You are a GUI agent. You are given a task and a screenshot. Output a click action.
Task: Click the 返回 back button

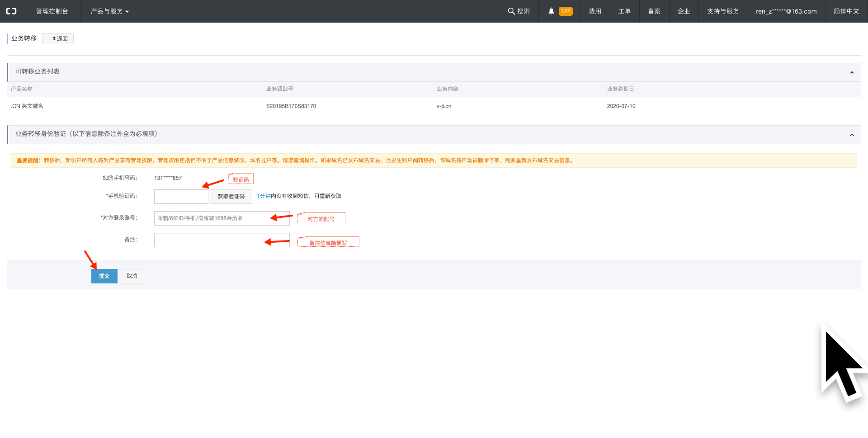click(x=58, y=39)
